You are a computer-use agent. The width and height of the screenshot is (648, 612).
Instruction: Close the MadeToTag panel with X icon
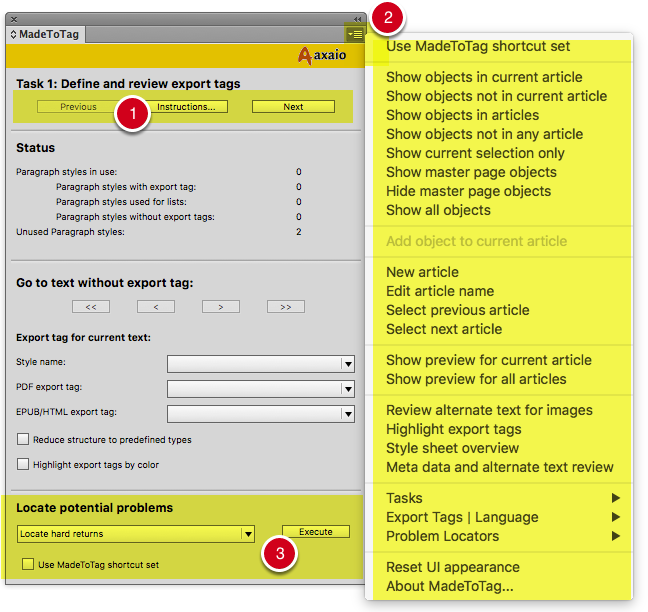pyautogui.click(x=14, y=19)
